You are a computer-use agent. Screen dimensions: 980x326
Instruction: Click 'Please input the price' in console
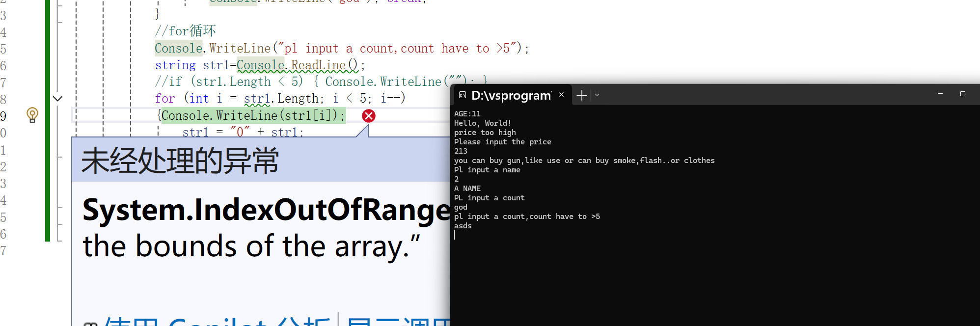pyautogui.click(x=503, y=142)
